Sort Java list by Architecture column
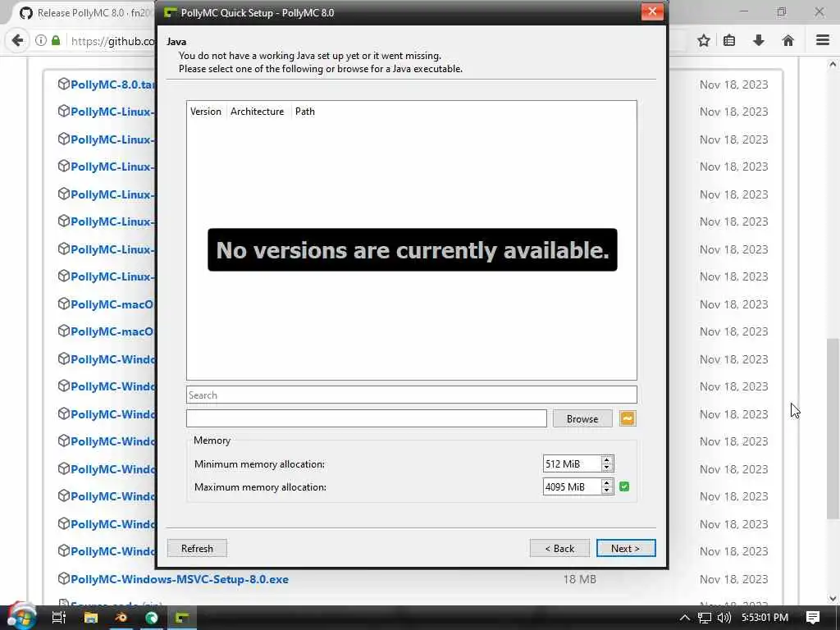 pos(257,112)
